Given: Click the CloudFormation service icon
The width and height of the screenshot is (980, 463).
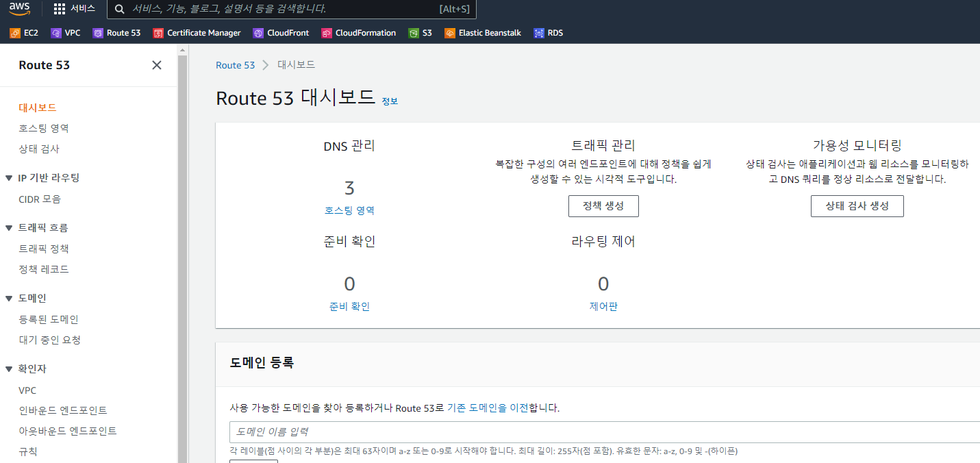Looking at the screenshot, I should click(327, 33).
